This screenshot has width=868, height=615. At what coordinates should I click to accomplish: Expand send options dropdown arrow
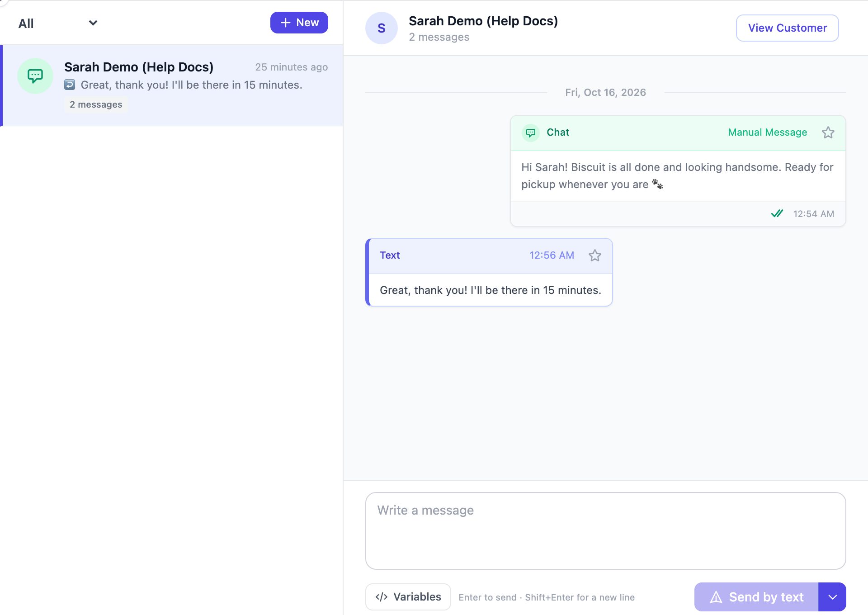pyautogui.click(x=833, y=597)
